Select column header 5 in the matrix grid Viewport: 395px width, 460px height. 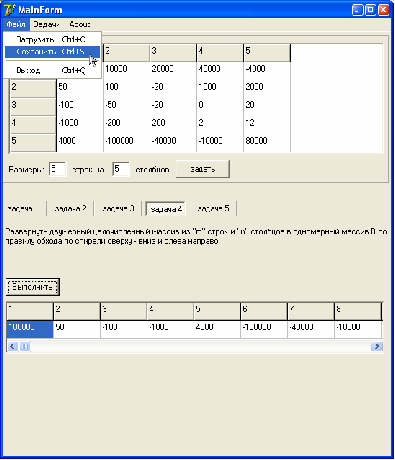(267, 52)
